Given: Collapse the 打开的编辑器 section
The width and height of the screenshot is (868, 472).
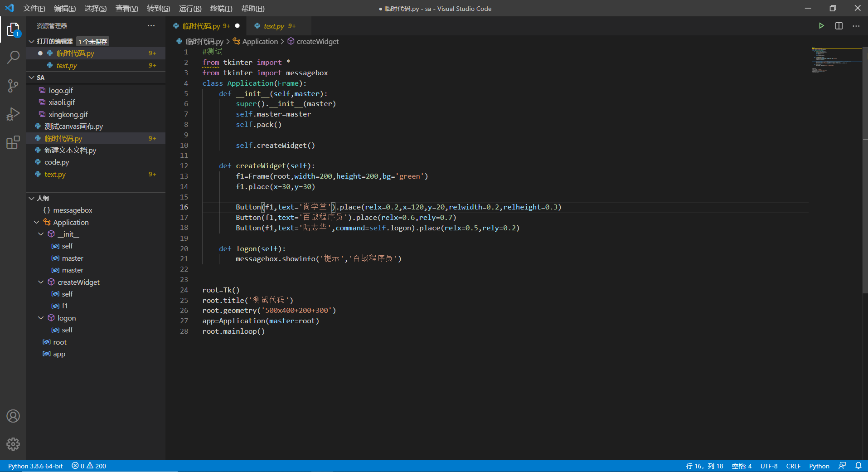Looking at the screenshot, I should 32,41.
